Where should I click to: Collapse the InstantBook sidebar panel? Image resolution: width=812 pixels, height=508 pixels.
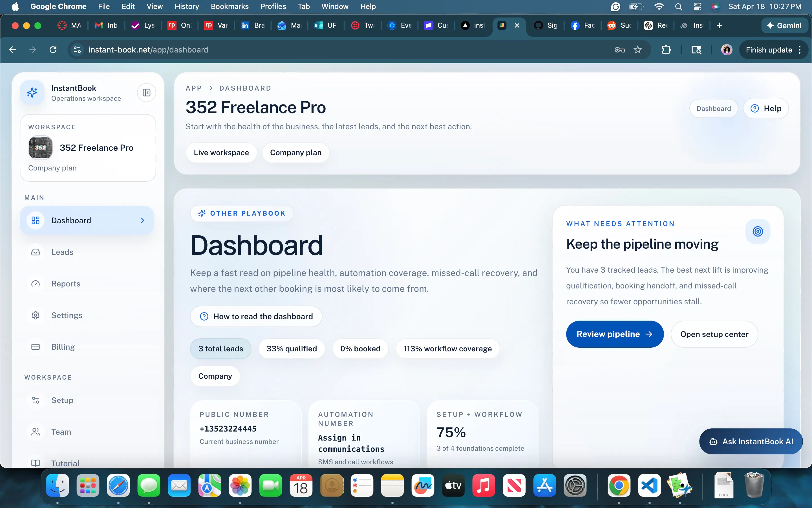(x=147, y=92)
